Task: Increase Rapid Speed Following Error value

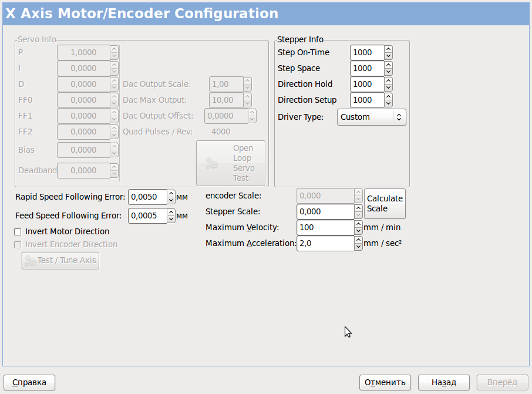Action: click(171, 194)
